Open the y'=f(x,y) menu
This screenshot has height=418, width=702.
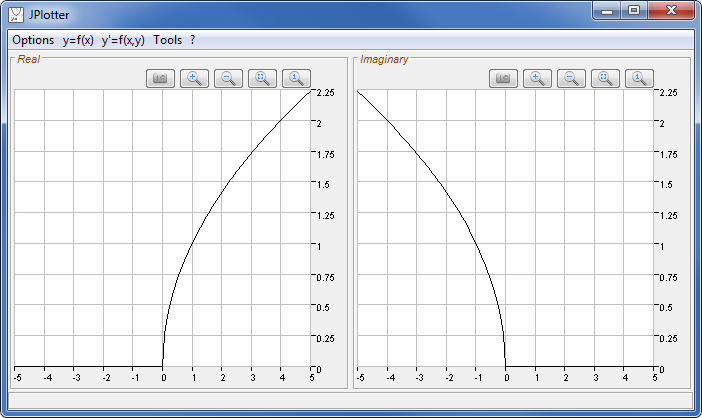click(123, 40)
